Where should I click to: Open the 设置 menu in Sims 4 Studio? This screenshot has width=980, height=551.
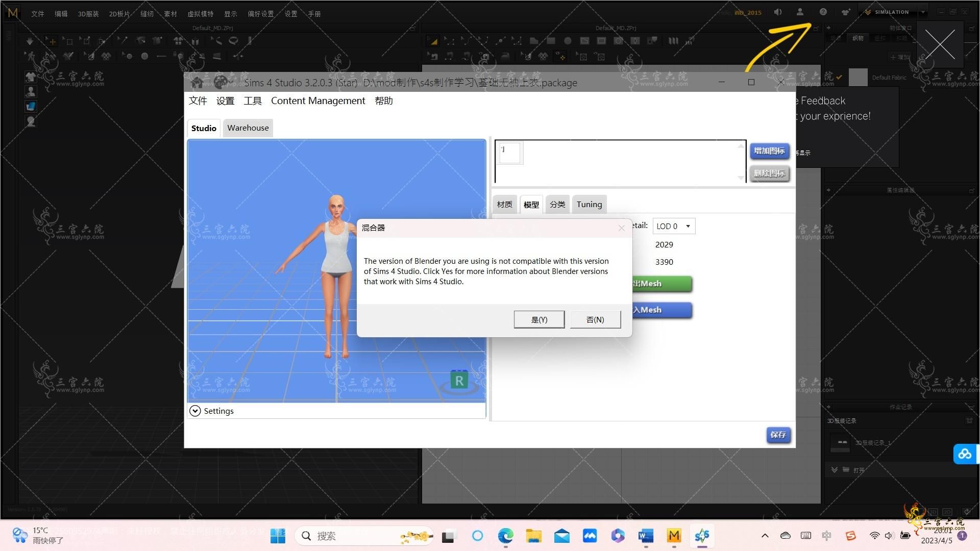point(225,101)
